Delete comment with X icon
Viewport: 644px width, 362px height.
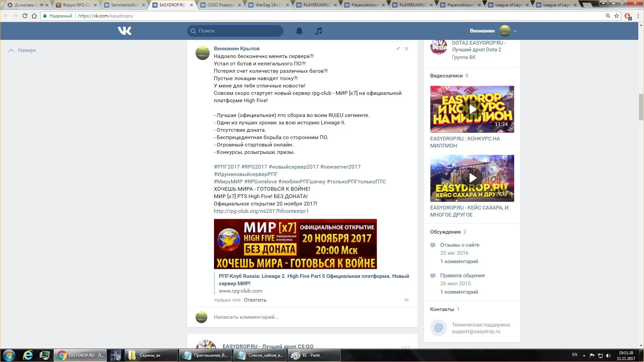click(406, 49)
